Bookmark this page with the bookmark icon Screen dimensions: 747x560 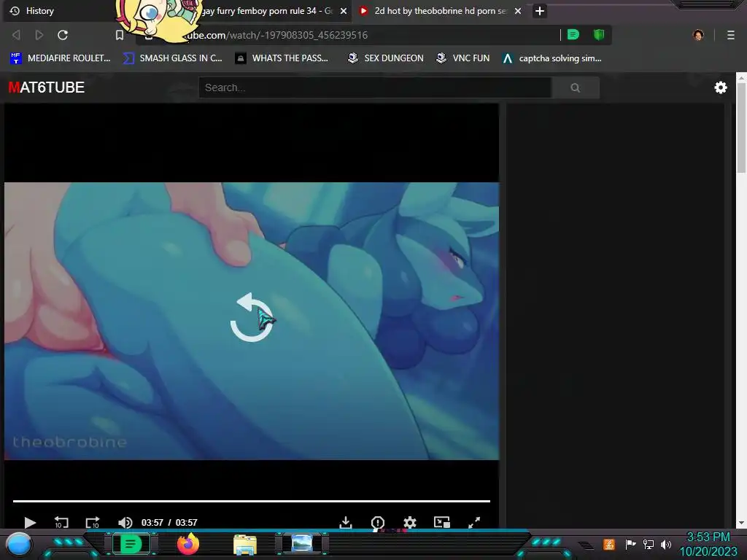120,35
